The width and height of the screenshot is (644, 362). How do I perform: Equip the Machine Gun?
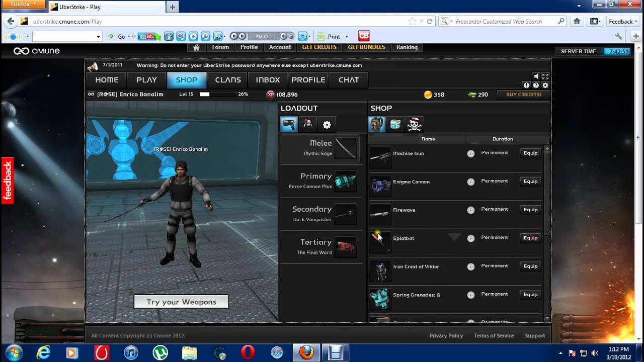530,153
